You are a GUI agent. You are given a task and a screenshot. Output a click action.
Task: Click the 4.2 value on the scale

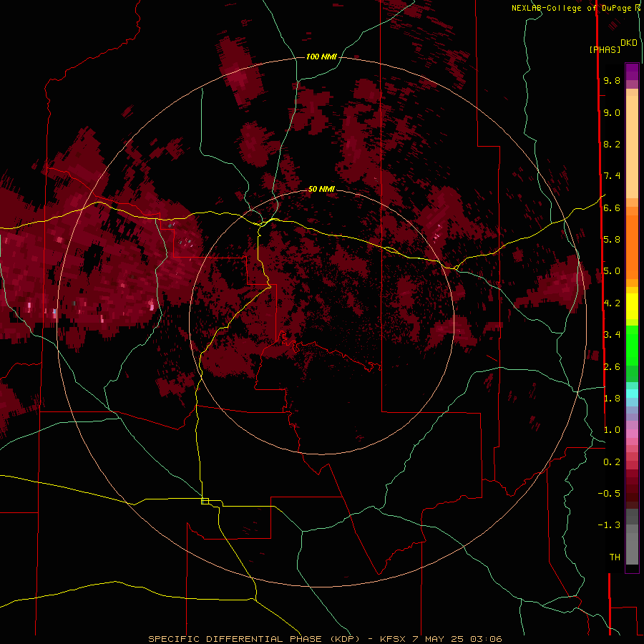612,303
